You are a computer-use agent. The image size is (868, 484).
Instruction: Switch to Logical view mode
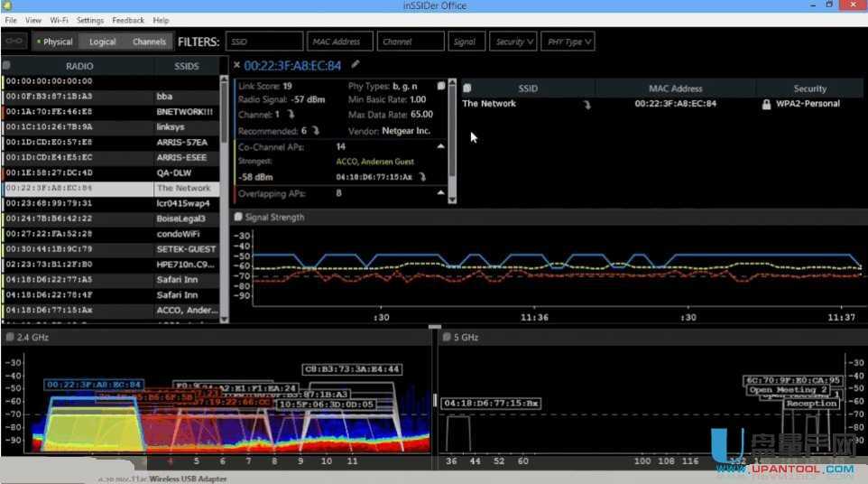pos(102,42)
